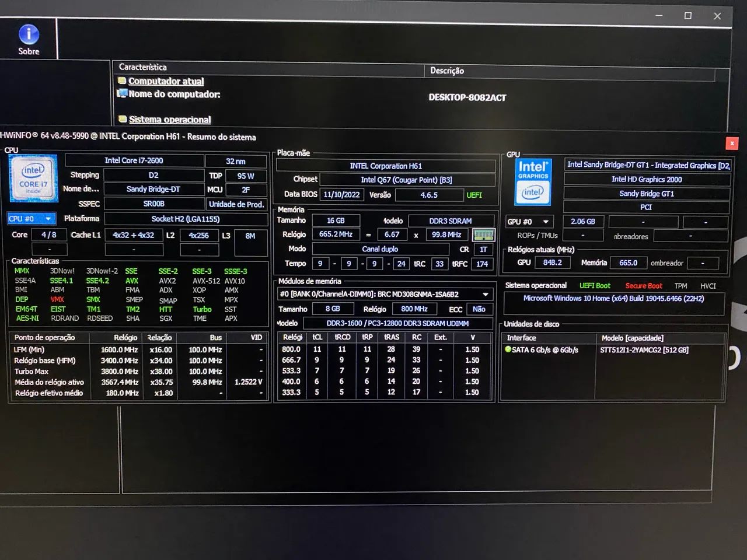The width and height of the screenshot is (747, 560).
Task: Click the BIOS version 4.6.5 field
Action: 428,195
